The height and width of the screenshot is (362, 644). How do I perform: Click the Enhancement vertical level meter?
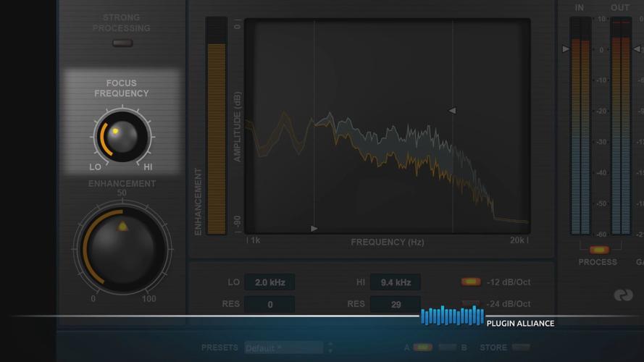216,125
